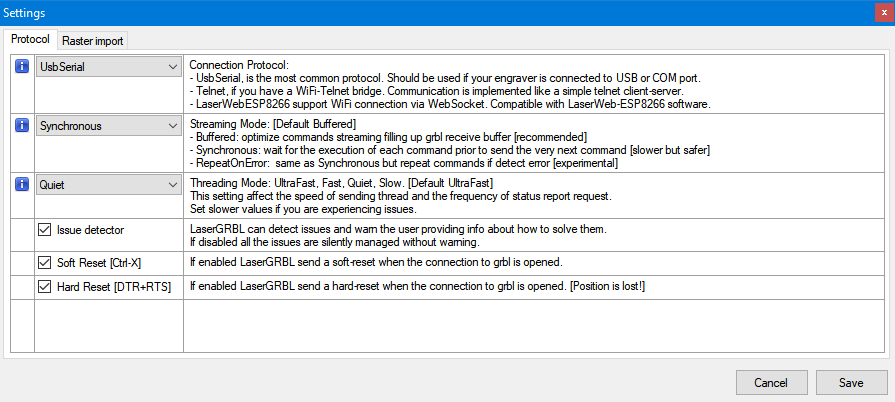Uncheck Hard Reset [DTR+RTS] option
The width and height of the screenshot is (895, 402).
click(44, 287)
